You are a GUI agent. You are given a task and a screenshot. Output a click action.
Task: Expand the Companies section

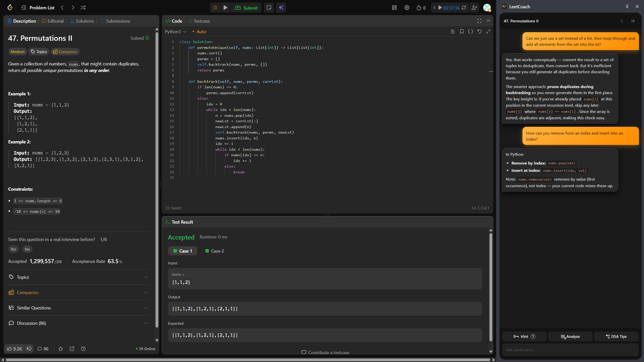pyautogui.click(x=79, y=292)
